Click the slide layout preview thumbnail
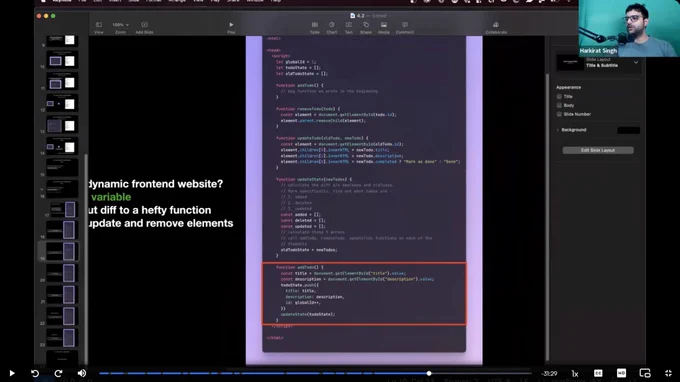 pyautogui.click(x=570, y=62)
